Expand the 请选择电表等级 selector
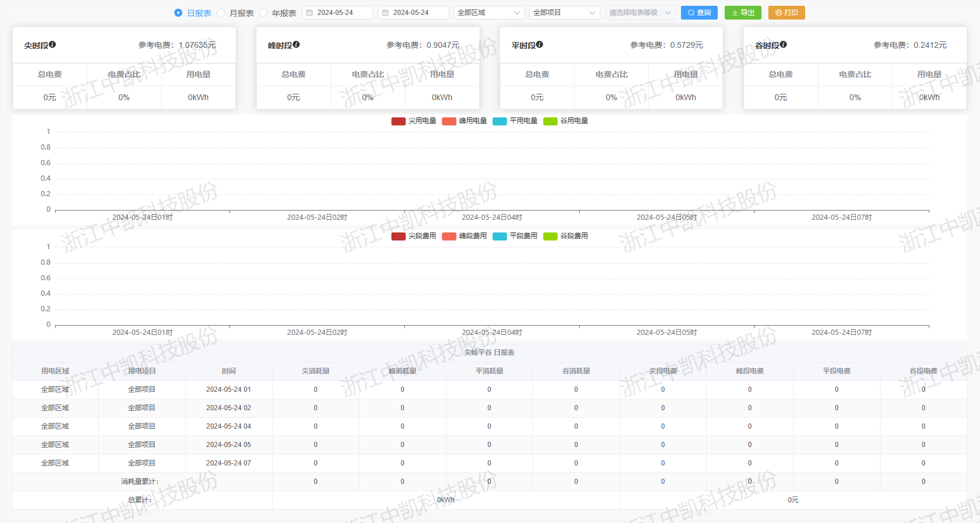 click(x=640, y=12)
